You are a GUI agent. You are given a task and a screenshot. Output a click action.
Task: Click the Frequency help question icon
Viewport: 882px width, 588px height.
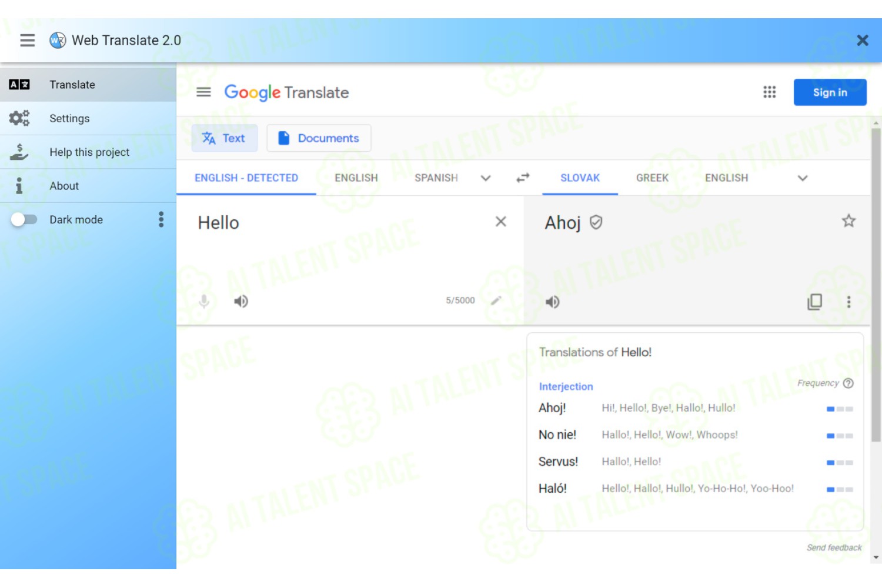848,383
